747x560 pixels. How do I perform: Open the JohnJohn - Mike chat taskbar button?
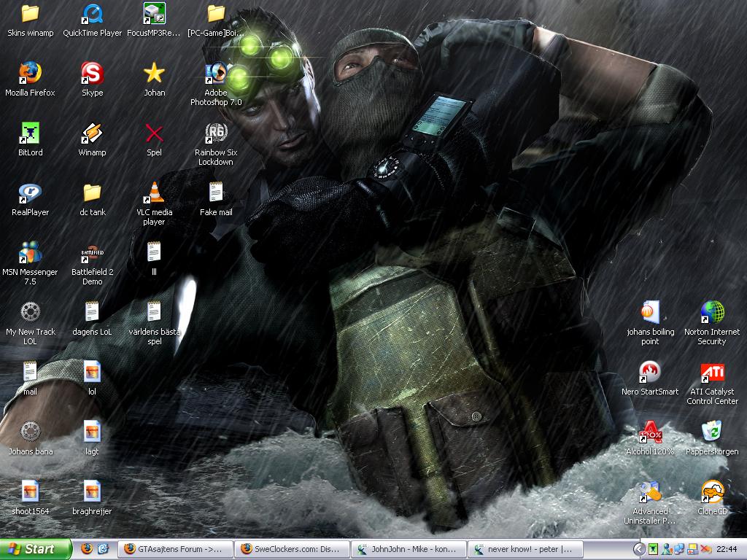408,549
